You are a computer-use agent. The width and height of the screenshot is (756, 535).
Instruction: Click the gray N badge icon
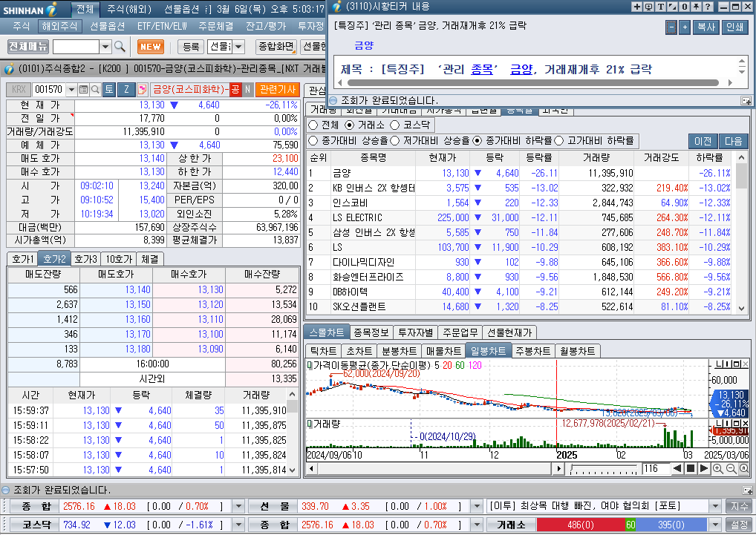247,90
